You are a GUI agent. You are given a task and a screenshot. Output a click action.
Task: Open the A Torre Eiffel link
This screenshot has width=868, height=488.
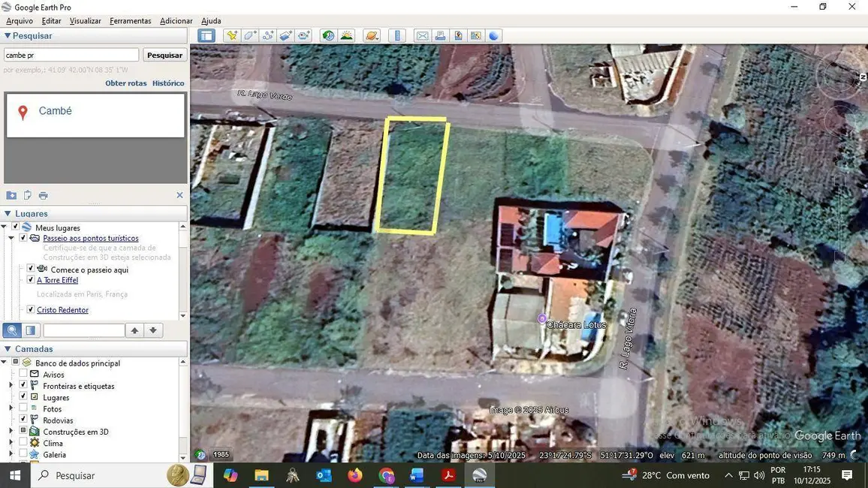(57, 280)
